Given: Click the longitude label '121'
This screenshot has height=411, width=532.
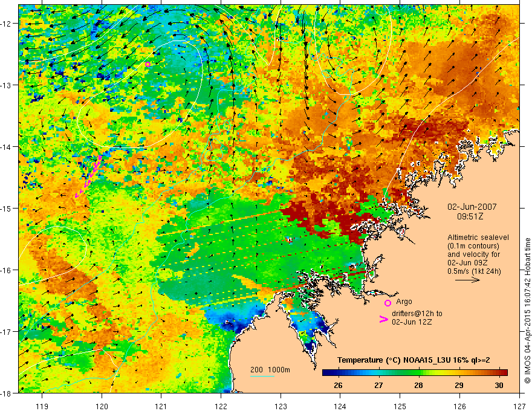Looking at the screenshot, I should tap(161, 407).
